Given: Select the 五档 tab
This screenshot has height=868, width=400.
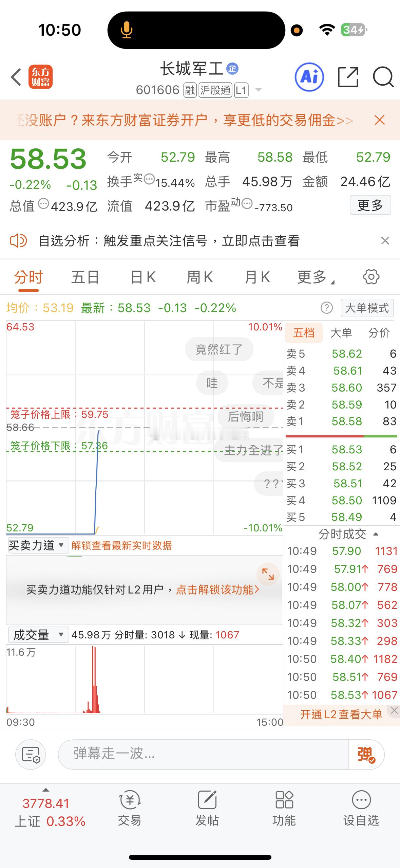Looking at the screenshot, I should 304,333.
